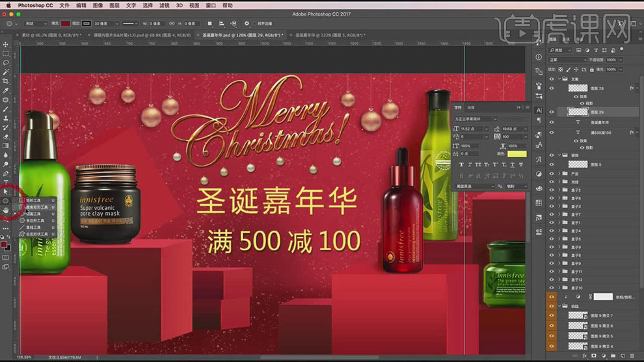Select the Gradient tool
Screen dimensions: 644x362
coord(6,146)
